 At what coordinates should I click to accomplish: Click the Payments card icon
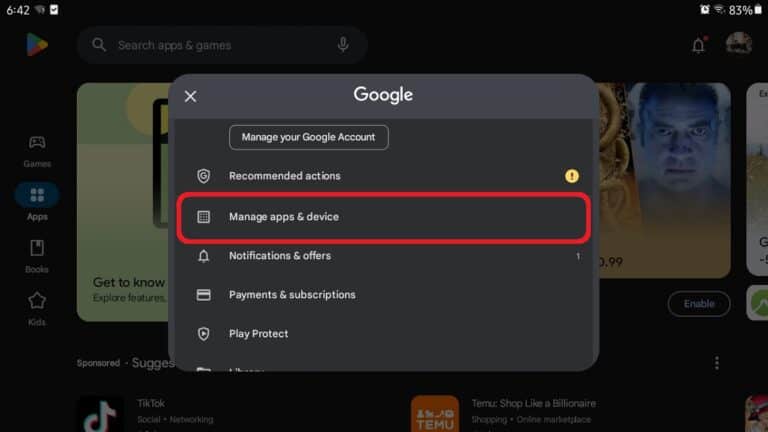[204, 295]
